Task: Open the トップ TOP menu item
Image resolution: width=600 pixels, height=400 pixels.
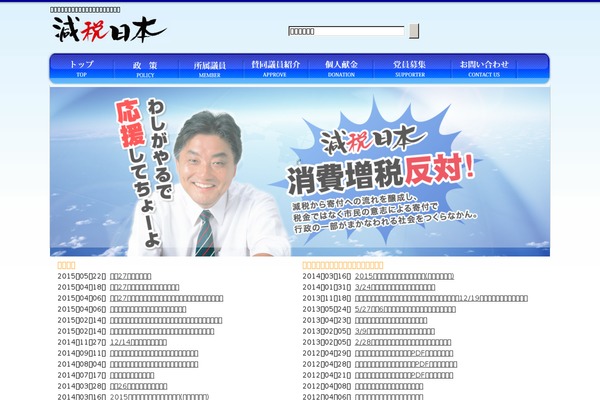Action: (x=82, y=69)
